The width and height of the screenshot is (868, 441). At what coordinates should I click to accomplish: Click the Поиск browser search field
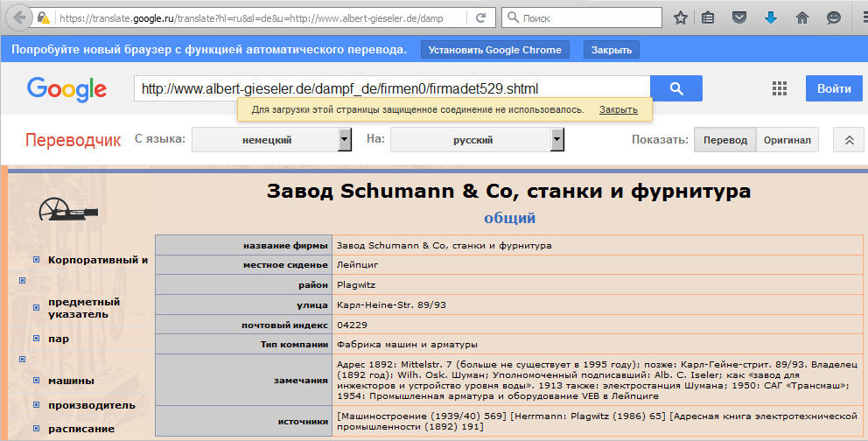(x=582, y=17)
